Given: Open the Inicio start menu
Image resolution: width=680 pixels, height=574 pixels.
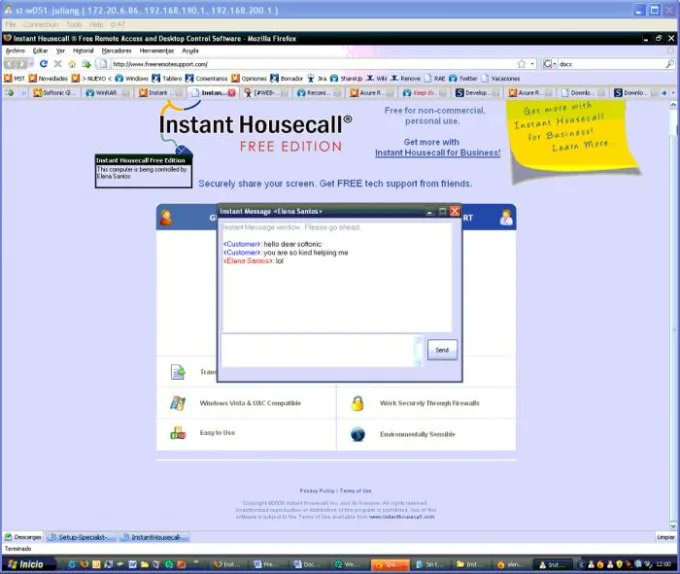Looking at the screenshot, I should (27, 564).
